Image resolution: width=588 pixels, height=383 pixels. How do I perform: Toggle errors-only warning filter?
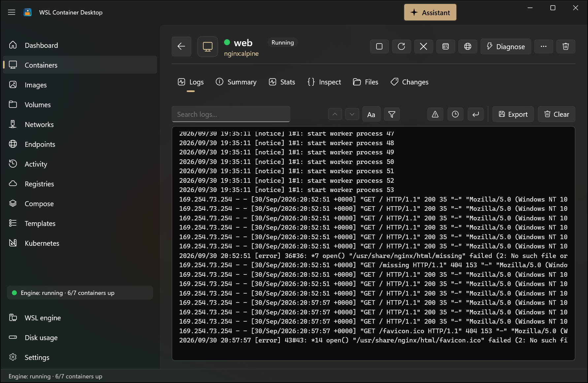tap(435, 114)
